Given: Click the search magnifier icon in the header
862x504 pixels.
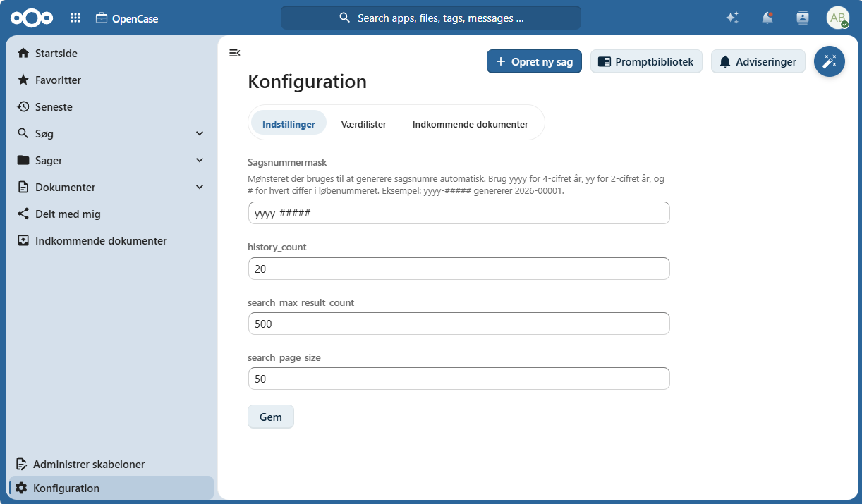Looking at the screenshot, I should click(345, 18).
